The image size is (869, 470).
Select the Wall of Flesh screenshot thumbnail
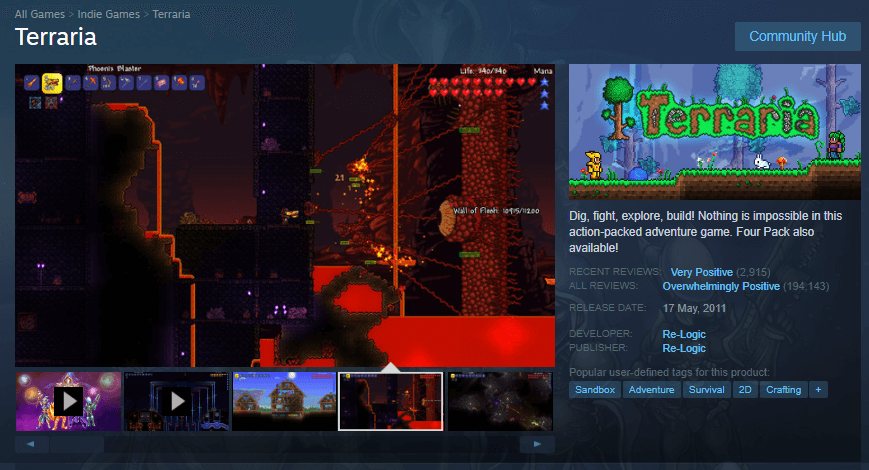pos(391,401)
